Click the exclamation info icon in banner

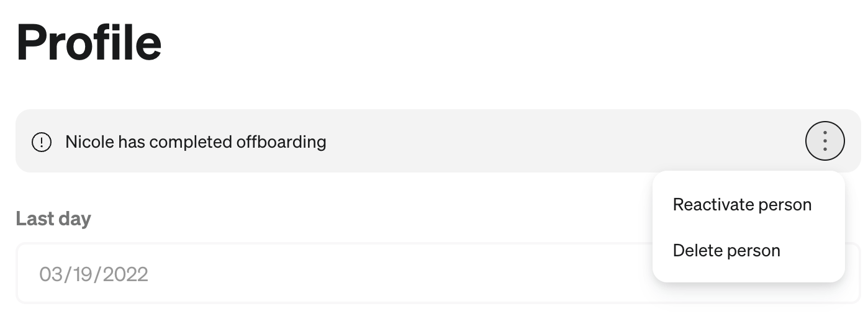click(x=42, y=142)
